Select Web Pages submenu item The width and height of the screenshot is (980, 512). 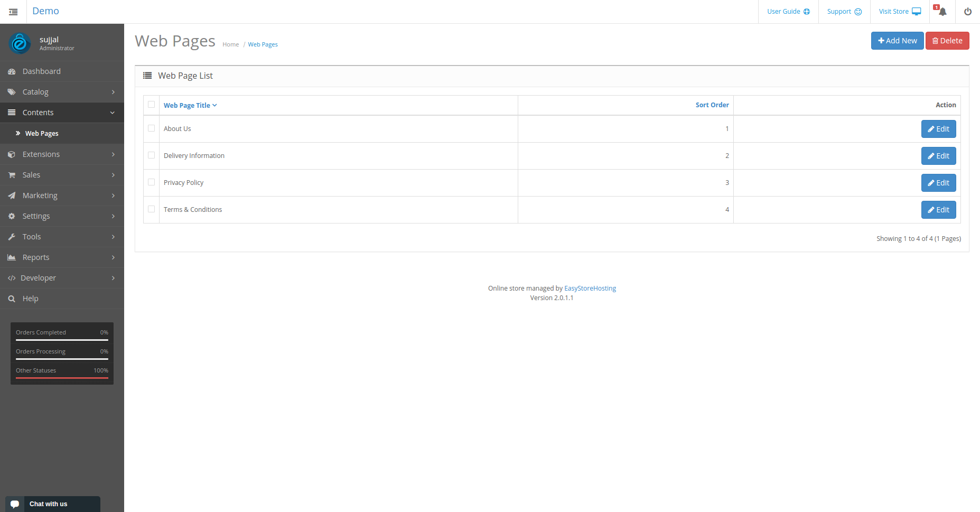point(42,133)
